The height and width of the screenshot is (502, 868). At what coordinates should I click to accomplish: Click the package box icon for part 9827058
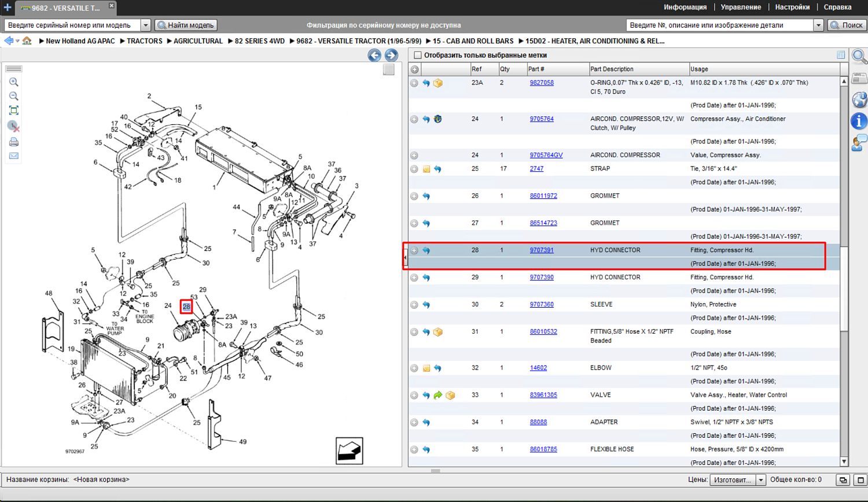coord(438,83)
